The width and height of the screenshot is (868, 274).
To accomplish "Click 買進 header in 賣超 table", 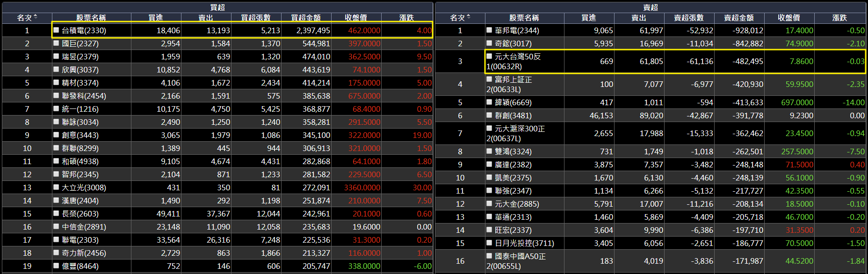I will point(589,18).
